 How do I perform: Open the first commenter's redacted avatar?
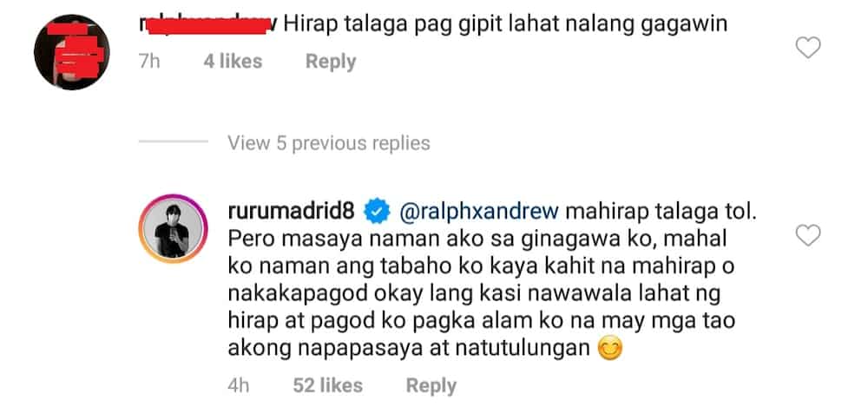[x=71, y=51]
